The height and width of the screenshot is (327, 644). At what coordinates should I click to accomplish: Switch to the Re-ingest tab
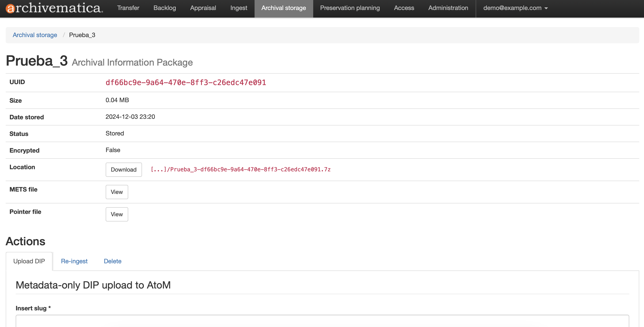(x=74, y=261)
